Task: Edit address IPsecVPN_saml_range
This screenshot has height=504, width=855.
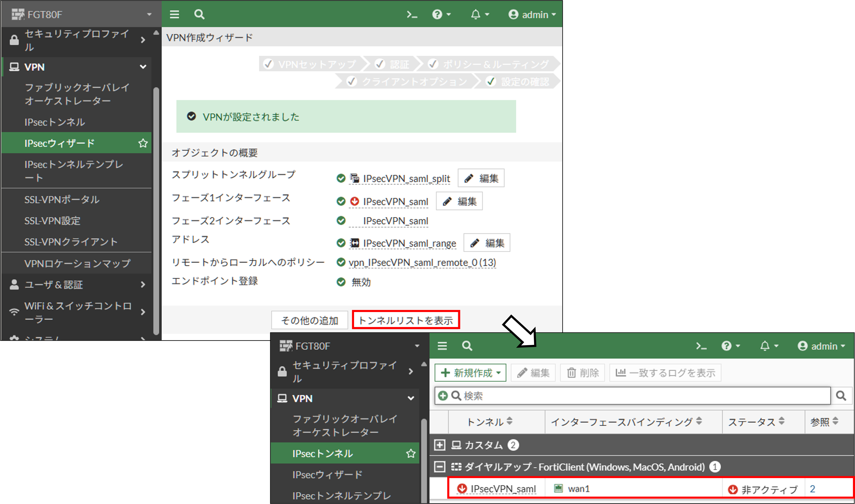Action: click(x=487, y=243)
